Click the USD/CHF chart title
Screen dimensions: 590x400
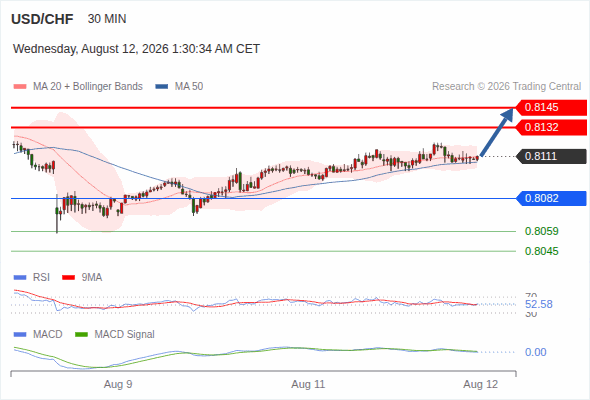42,19
